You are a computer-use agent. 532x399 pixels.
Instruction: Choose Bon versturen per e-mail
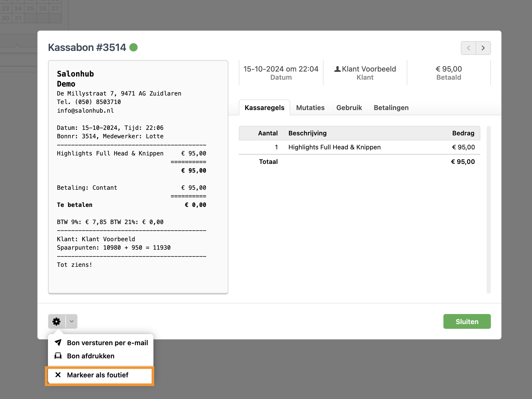pos(107,343)
